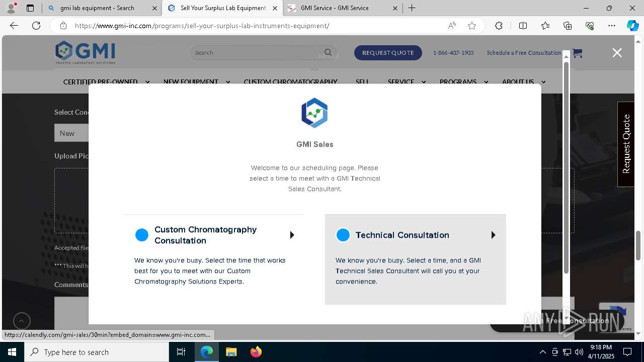Add this page to favorites star
Screen dimensions: 644x362
pyautogui.click(x=472, y=26)
